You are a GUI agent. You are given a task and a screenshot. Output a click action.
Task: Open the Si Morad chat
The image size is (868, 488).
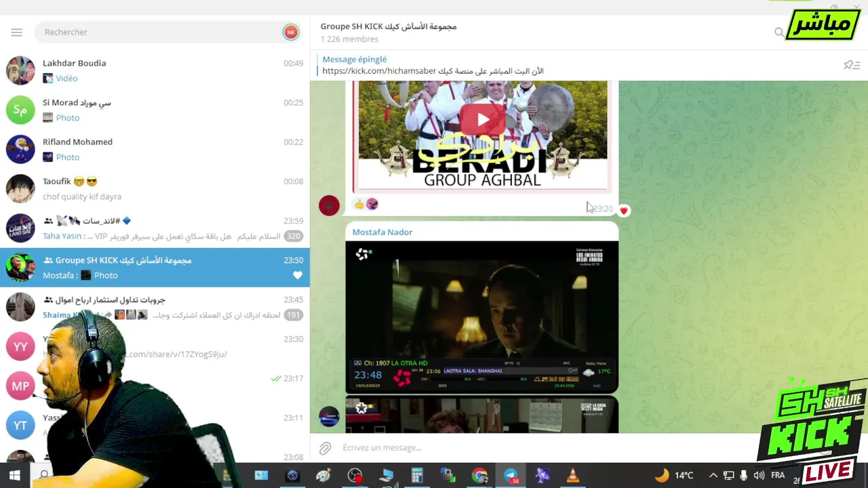pyautogui.click(x=155, y=110)
